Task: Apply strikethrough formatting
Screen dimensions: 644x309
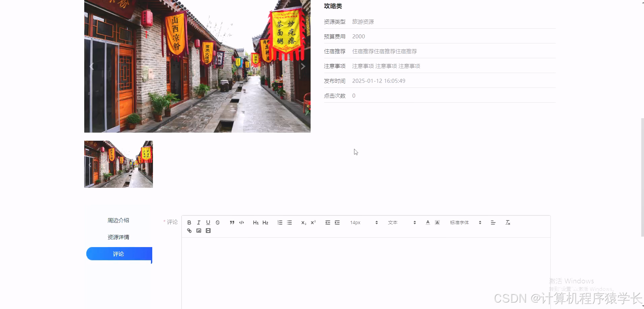Action: click(218, 222)
